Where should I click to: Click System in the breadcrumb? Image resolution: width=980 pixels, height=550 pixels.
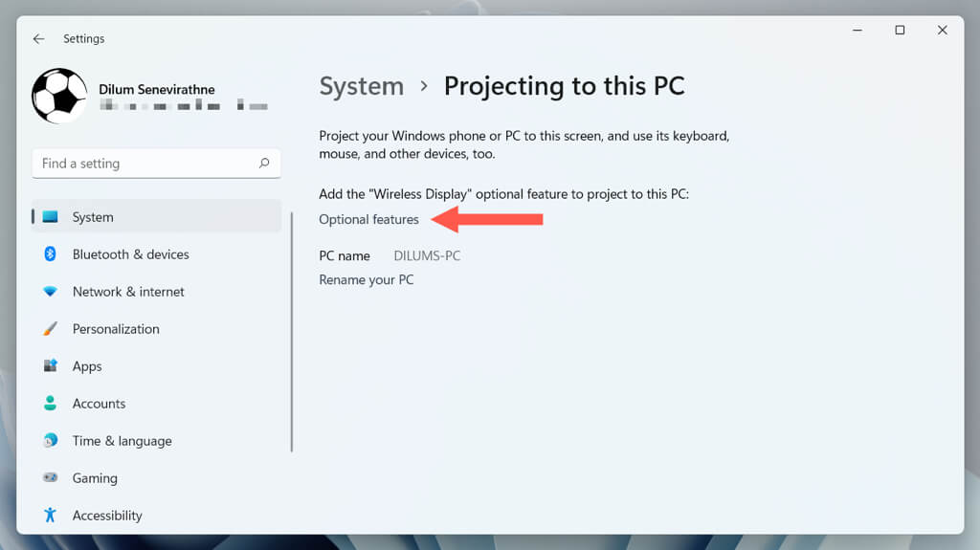361,86
